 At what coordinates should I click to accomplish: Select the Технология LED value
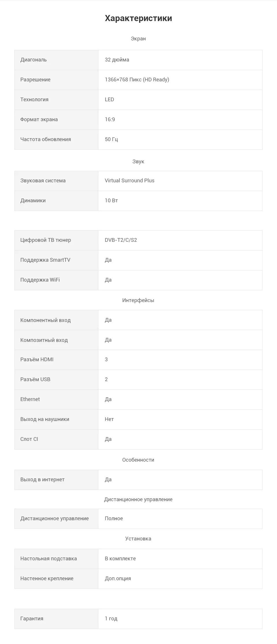(x=109, y=100)
